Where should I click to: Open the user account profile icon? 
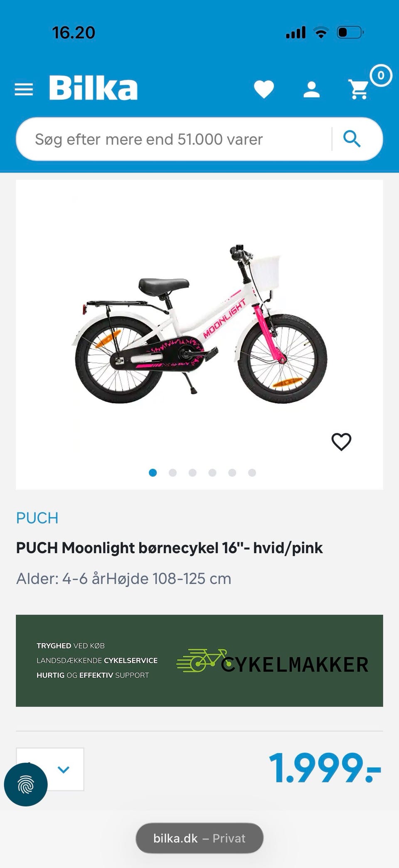pos(311,89)
